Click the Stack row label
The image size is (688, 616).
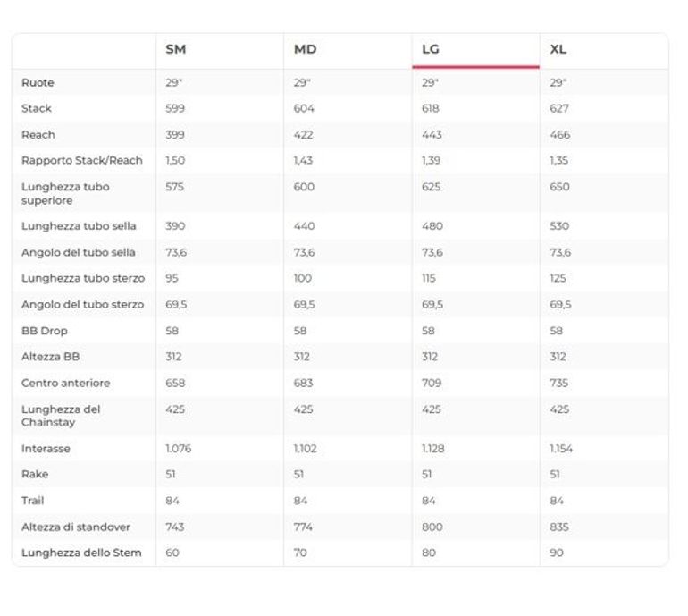[x=37, y=109]
